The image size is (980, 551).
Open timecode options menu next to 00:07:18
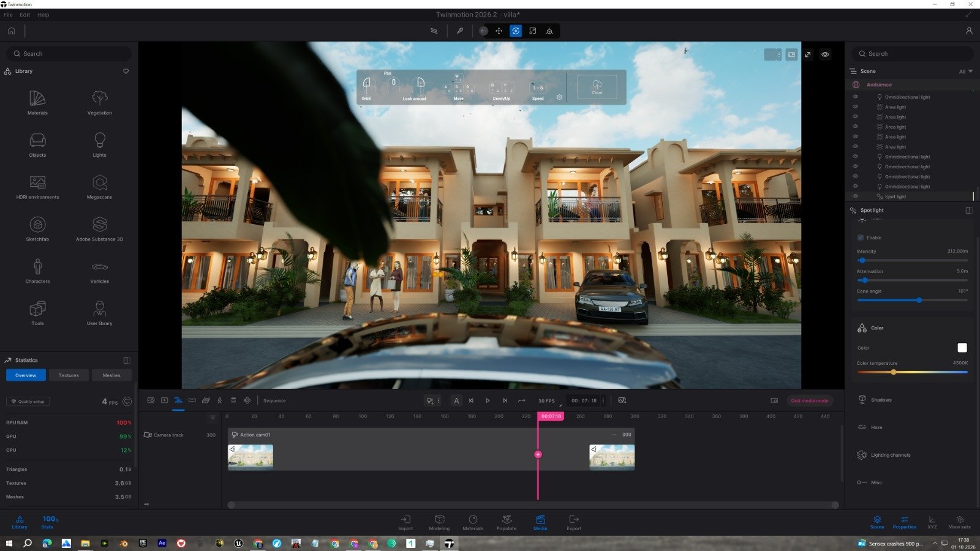point(603,400)
